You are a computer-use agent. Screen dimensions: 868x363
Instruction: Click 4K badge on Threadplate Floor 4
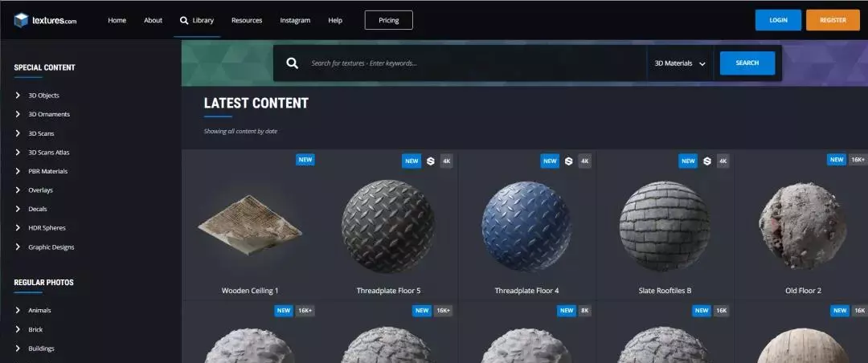(x=584, y=161)
